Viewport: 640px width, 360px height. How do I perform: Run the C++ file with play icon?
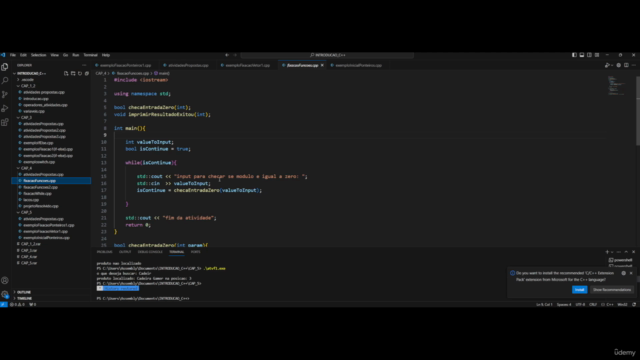coord(607,65)
